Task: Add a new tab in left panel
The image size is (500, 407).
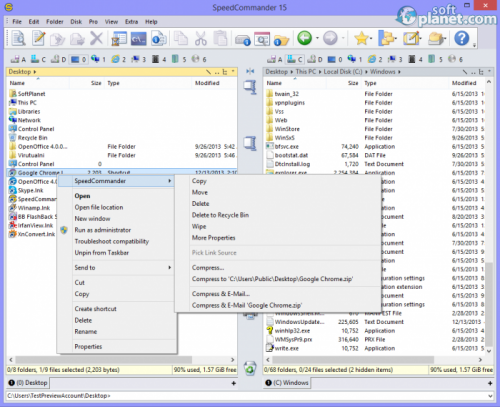Action: click(234, 383)
